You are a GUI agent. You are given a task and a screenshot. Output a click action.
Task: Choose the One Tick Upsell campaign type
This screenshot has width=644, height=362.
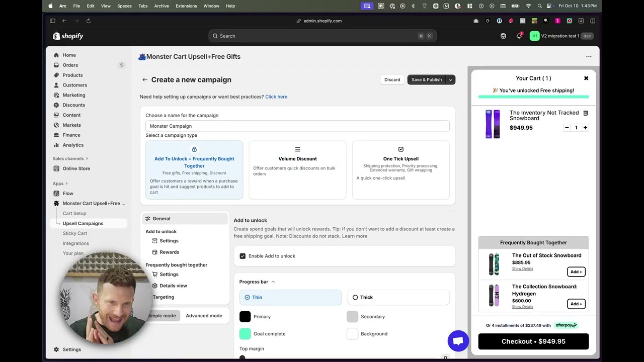click(x=401, y=170)
